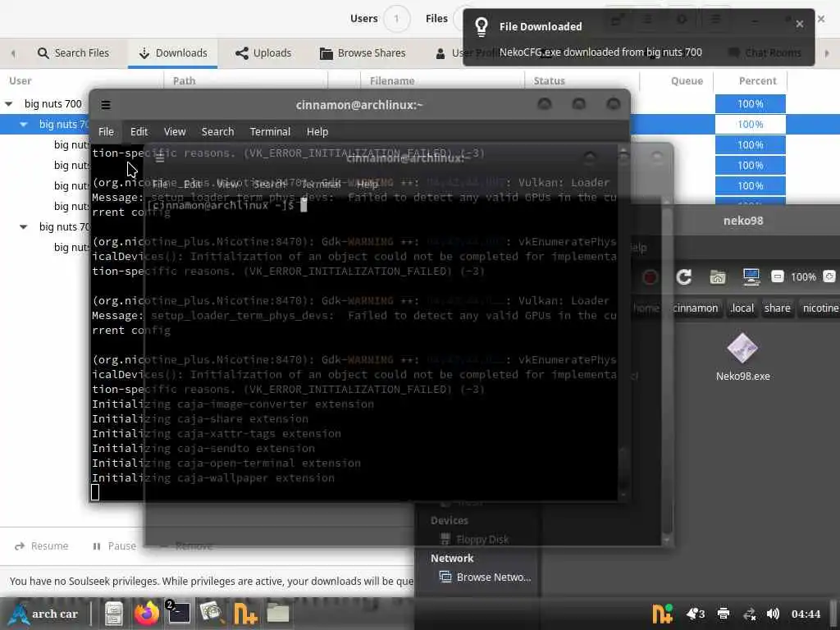Click the 100% zoom level in Caja
840x630 pixels.
(803, 277)
